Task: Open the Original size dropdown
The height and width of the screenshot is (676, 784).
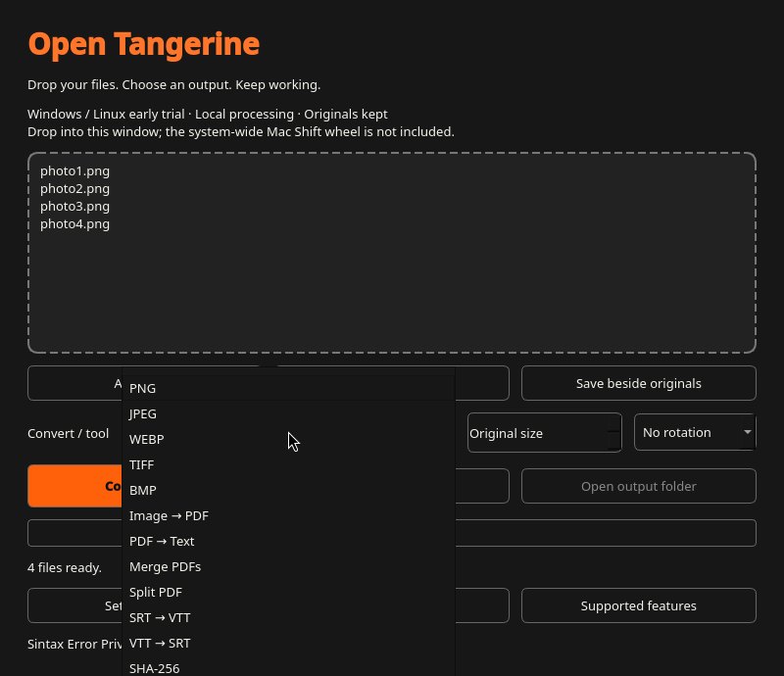Action: 545,432
